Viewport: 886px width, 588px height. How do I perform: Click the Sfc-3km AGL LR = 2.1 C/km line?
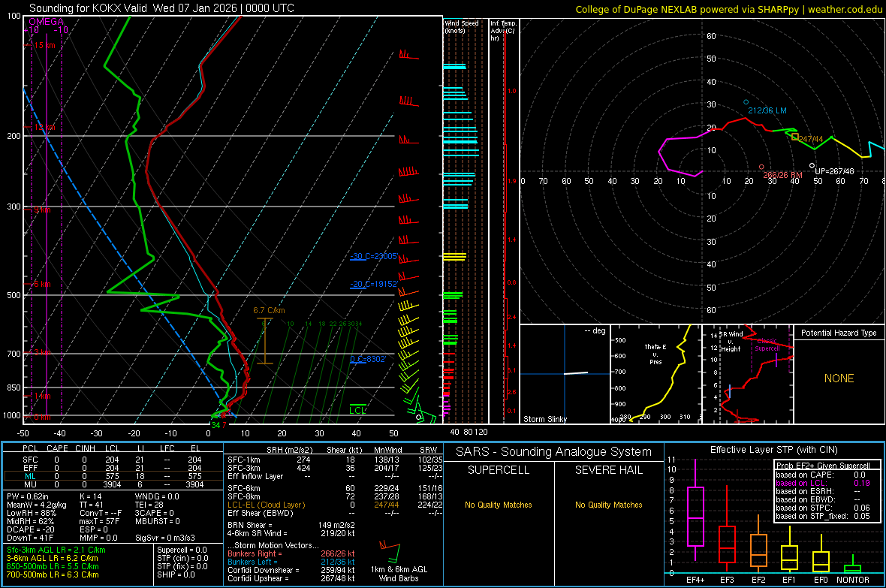(x=56, y=550)
